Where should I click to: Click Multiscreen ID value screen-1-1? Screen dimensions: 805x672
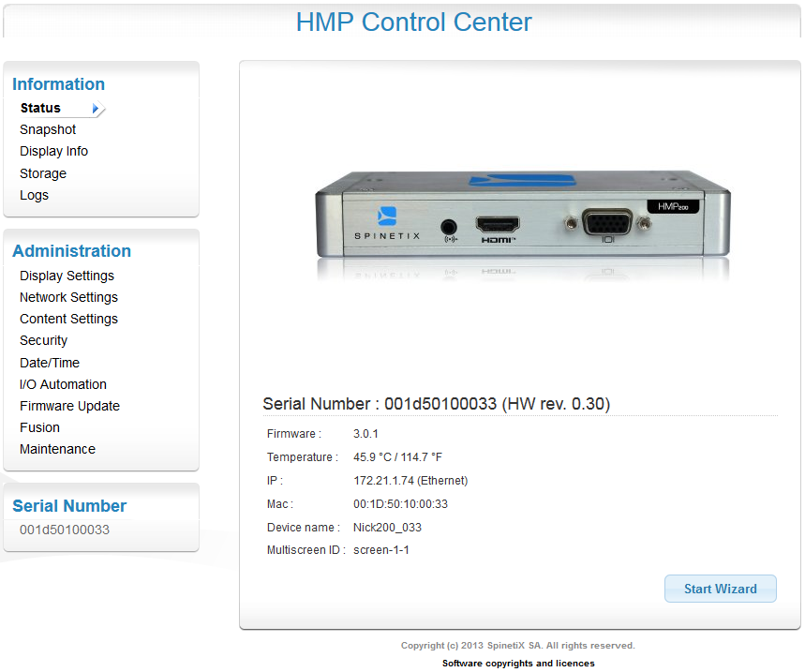380,550
